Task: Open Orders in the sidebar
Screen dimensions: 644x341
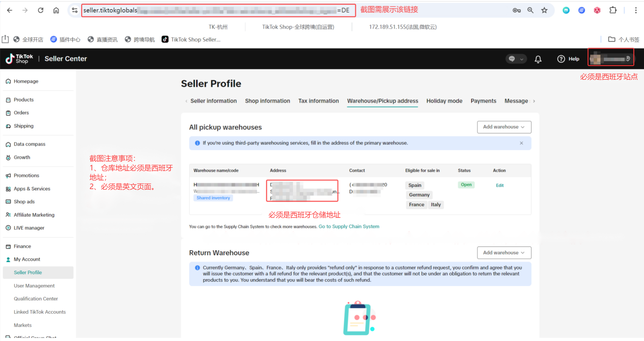Action: pos(21,113)
